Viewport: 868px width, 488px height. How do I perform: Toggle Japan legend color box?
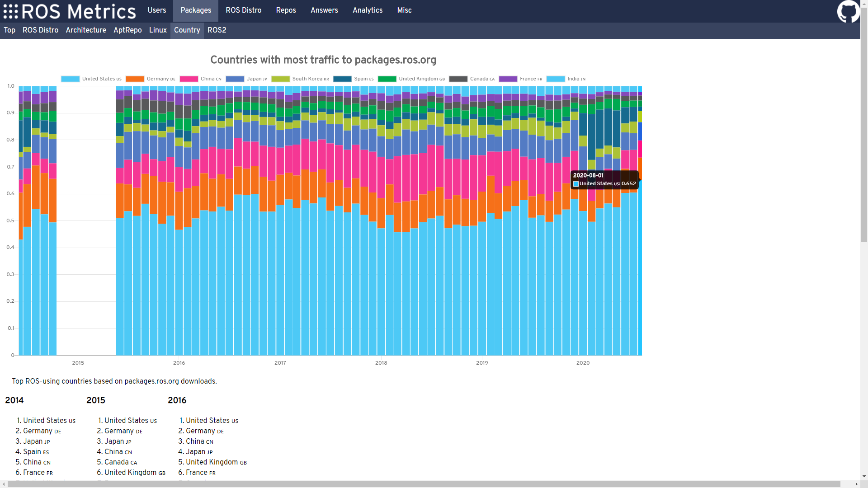[x=235, y=79]
